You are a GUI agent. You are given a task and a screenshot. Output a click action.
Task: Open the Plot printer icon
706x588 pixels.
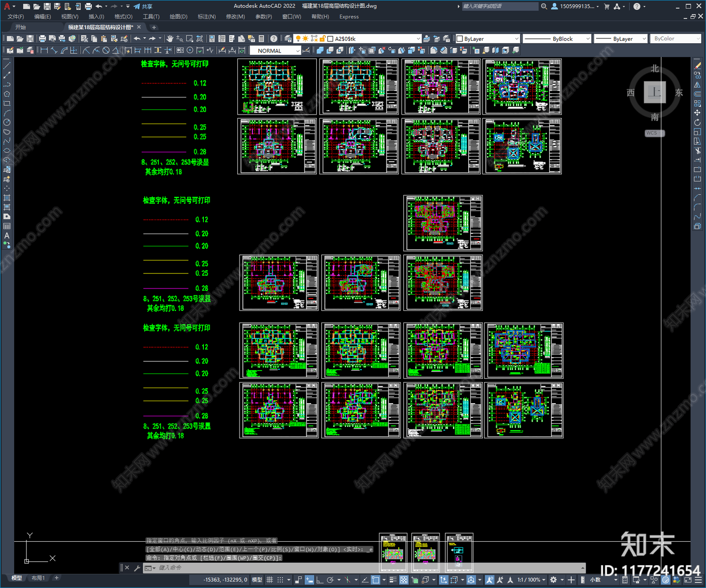(42, 39)
